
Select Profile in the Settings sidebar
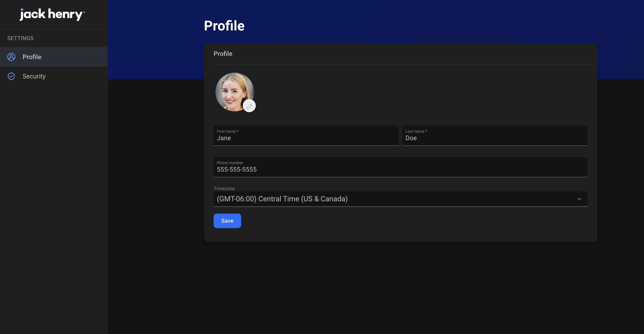coord(32,57)
